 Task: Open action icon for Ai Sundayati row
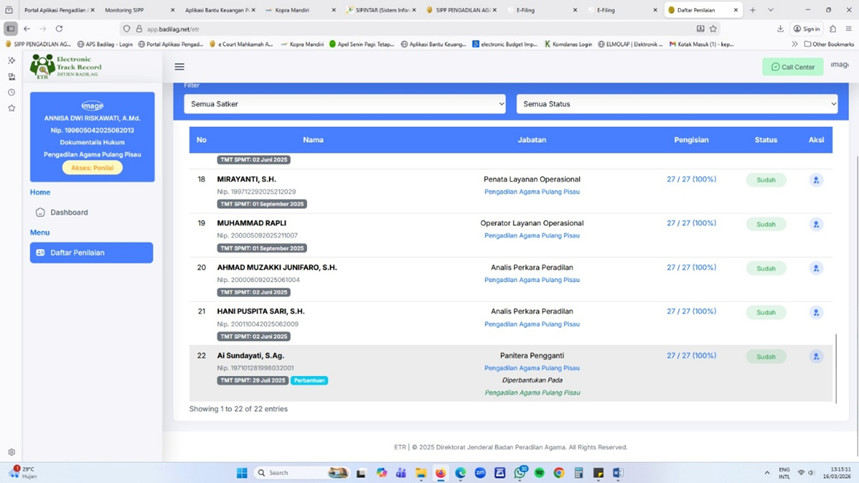pos(816,356)
